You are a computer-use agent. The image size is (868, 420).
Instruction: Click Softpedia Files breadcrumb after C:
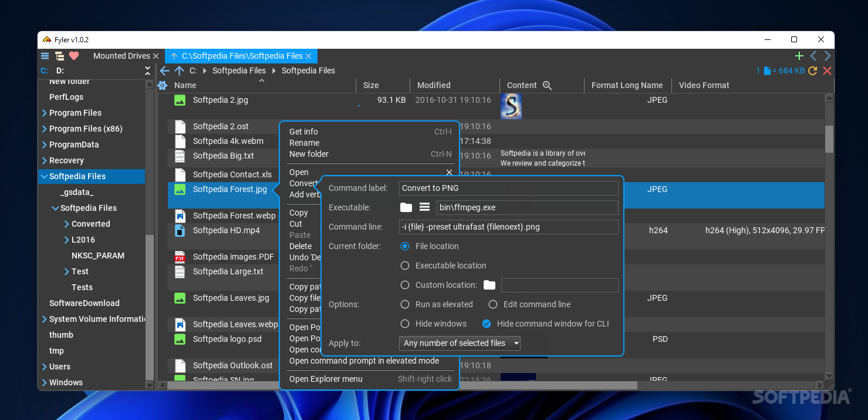tap(239, 70)
